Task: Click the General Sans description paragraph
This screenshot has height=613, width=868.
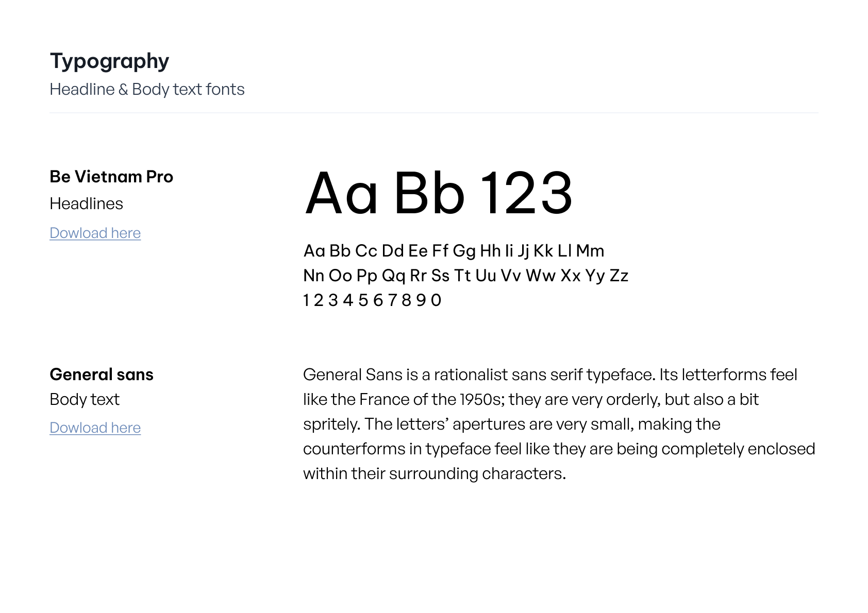Action: tap(559, 424)
